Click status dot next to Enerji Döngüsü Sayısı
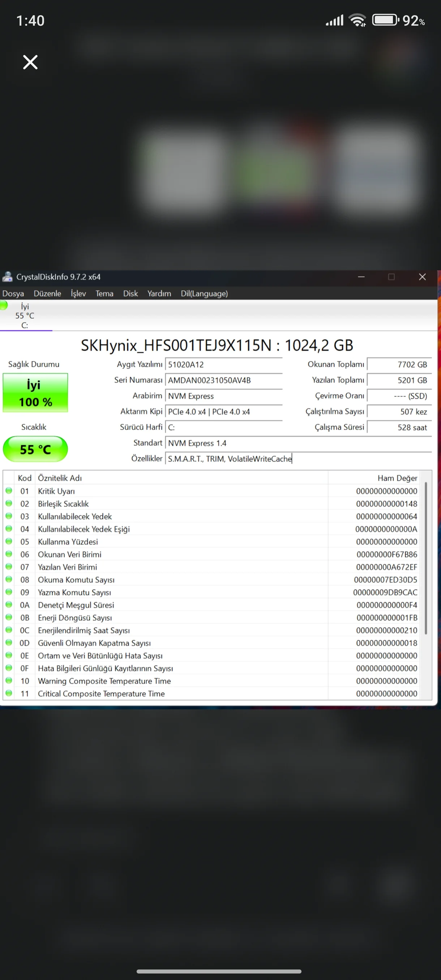Image resolution: width=441 pixels, height=980 pixels. click(x=9, y=617)
